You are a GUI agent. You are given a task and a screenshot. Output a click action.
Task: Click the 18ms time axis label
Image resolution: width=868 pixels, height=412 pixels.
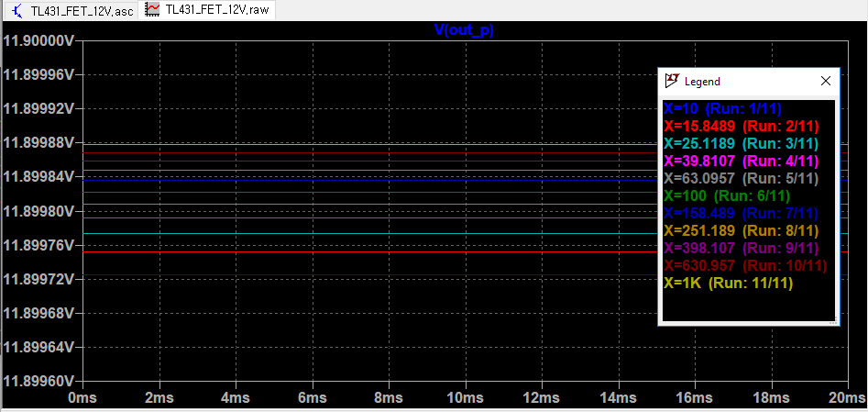(x=772, y=398)
